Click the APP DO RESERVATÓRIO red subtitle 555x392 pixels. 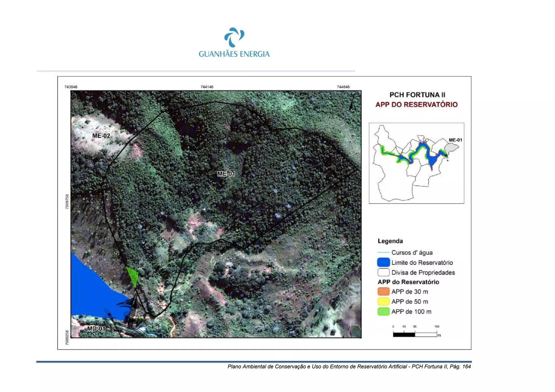[417, 104]
